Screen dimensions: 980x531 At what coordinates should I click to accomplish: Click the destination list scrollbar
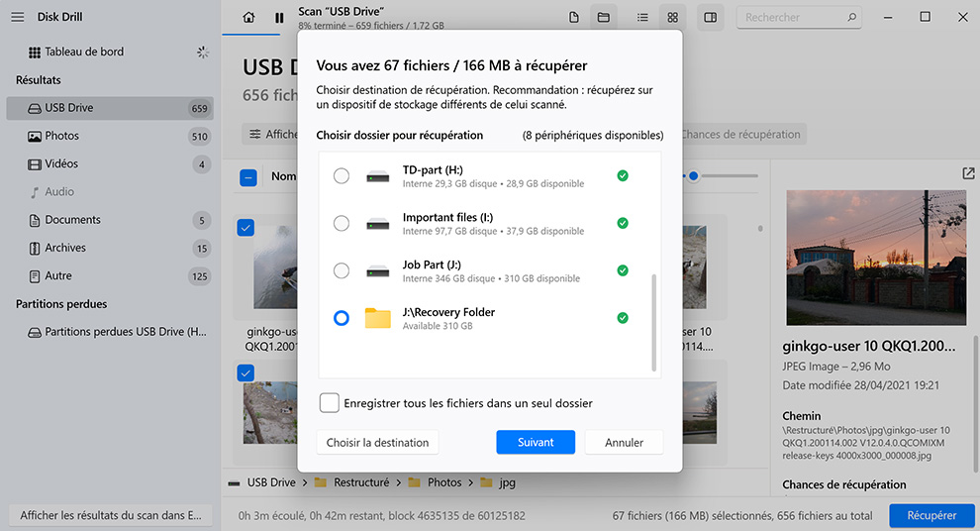point(654,322)
